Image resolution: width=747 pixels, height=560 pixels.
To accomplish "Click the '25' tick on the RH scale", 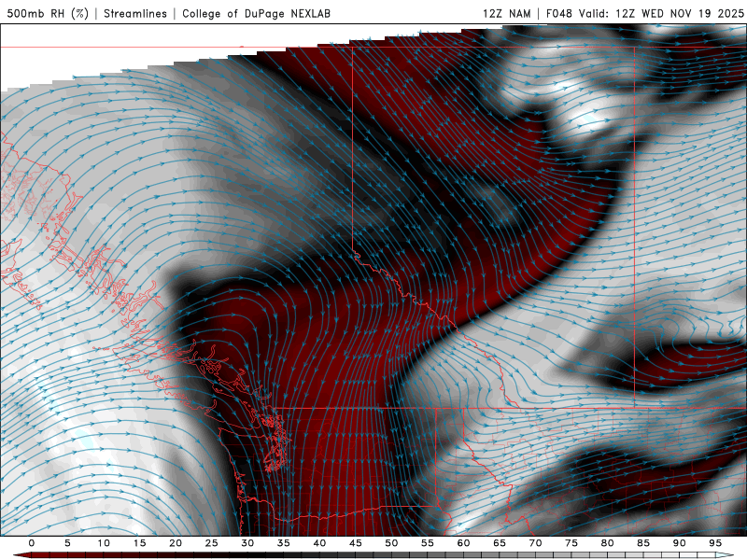I will click(211, 543).
